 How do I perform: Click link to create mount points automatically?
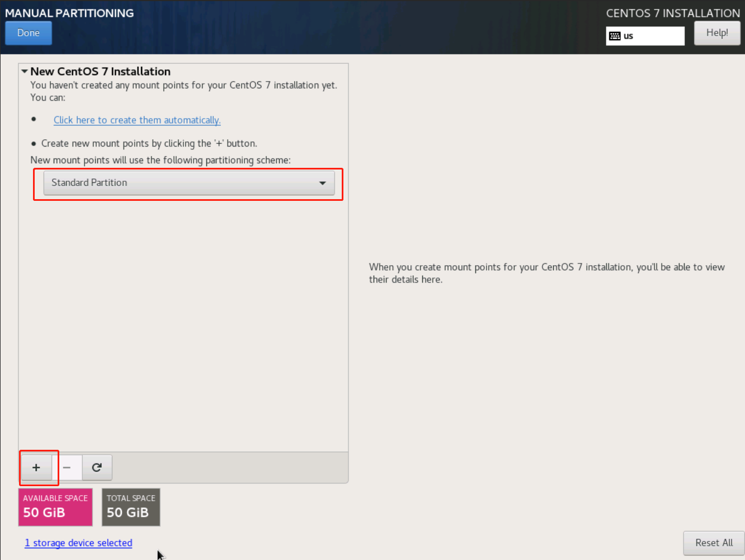pos(137,120)
